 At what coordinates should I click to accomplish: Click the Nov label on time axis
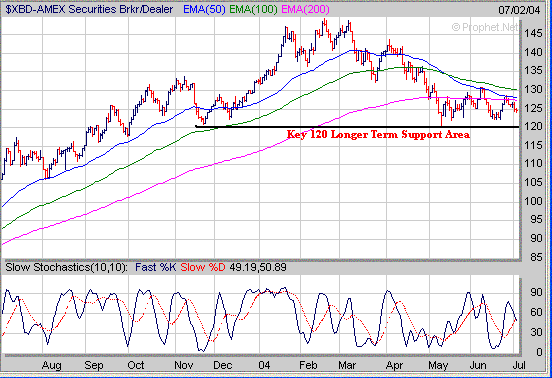[183, 365]
